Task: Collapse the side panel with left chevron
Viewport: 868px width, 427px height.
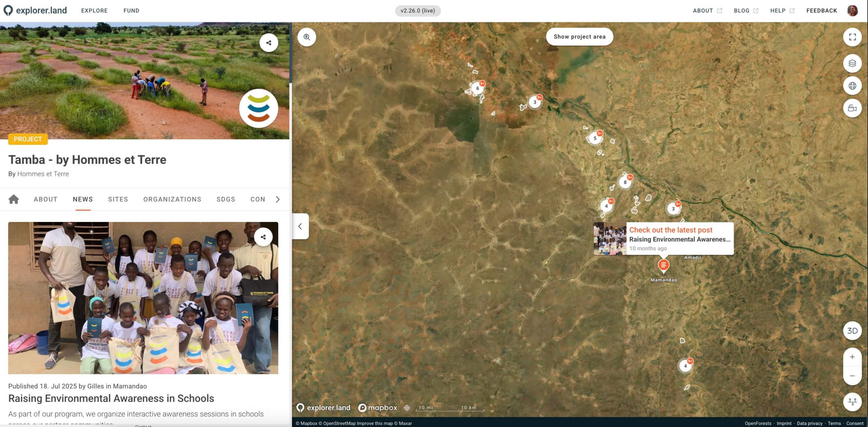Action: point(300,226)
